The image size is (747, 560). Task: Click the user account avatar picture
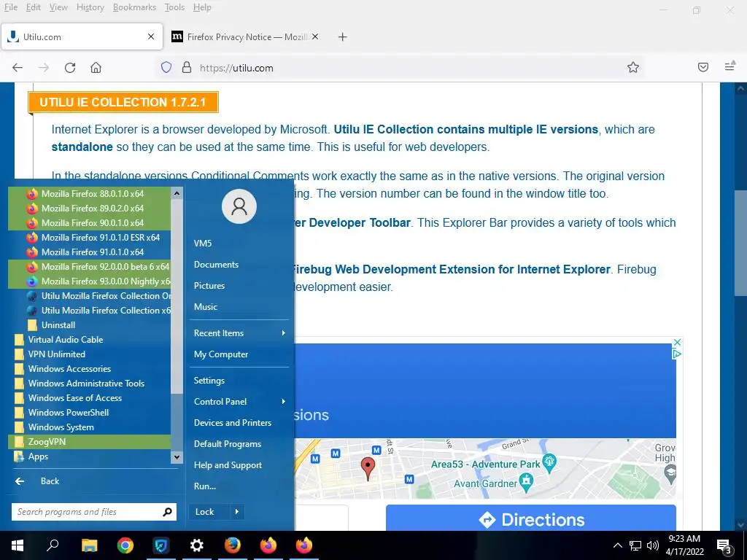[x=239, y=206]
